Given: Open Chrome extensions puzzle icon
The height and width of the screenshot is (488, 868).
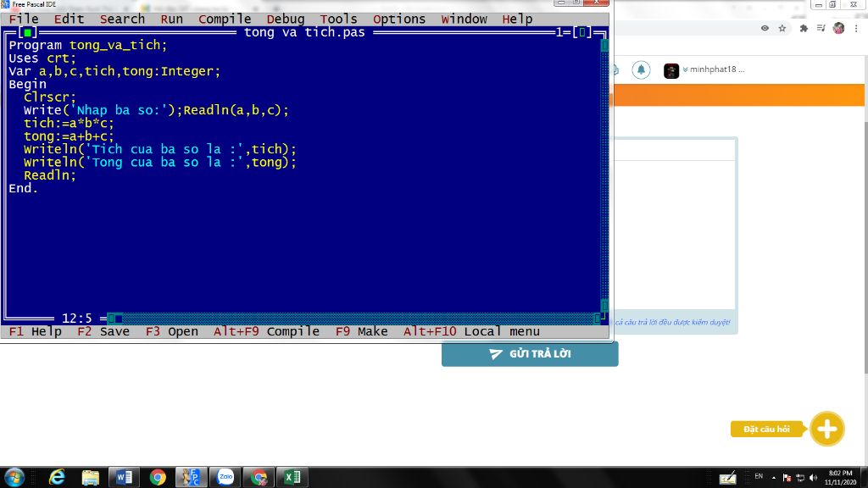Looking at the screenshot, I should 804,28.
